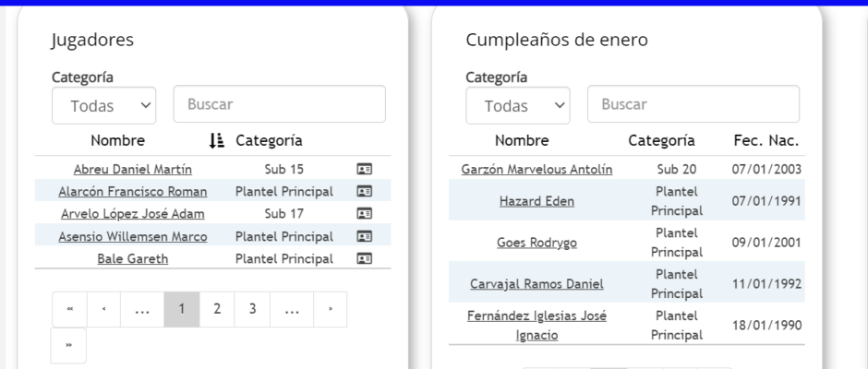Viewport: 868px width, 369px height.
Task: Jump to the last Jugadores page
Action: pos(68,345)
